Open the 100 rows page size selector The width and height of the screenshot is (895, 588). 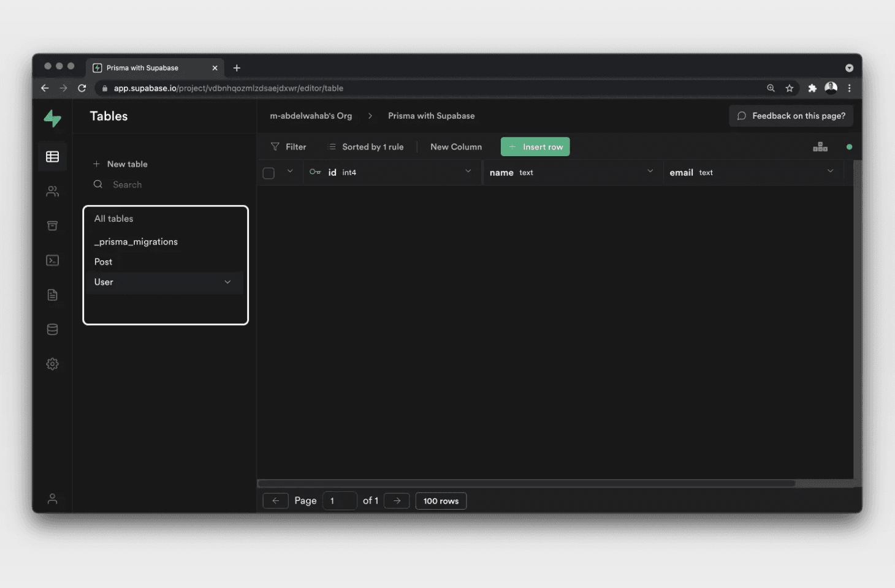(x=441, y=501)
